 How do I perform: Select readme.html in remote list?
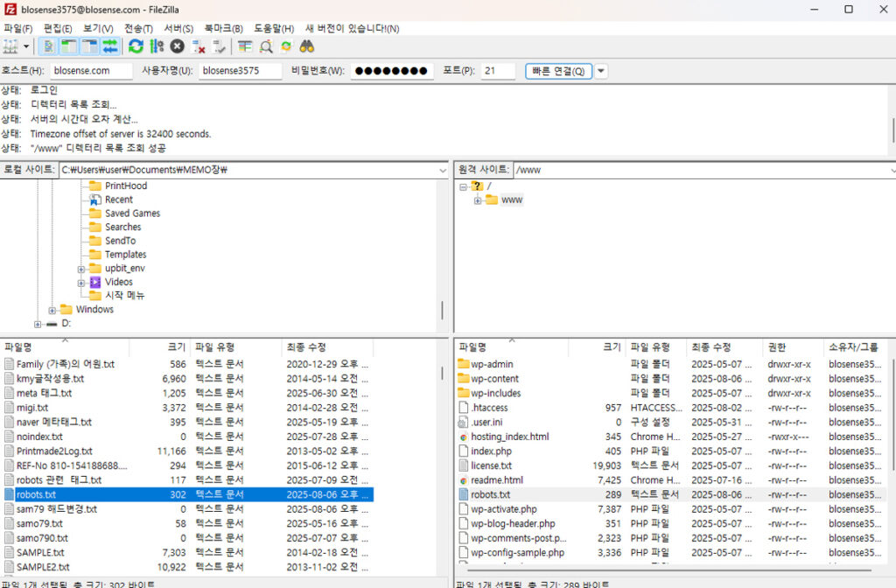coord(497,480)
